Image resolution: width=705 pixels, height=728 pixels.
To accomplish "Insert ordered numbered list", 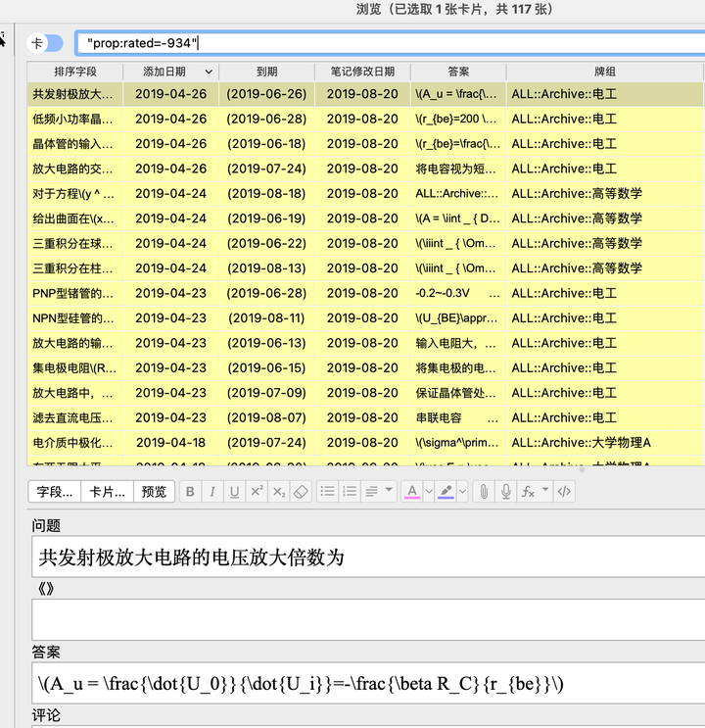I will (x=350, y=491).
